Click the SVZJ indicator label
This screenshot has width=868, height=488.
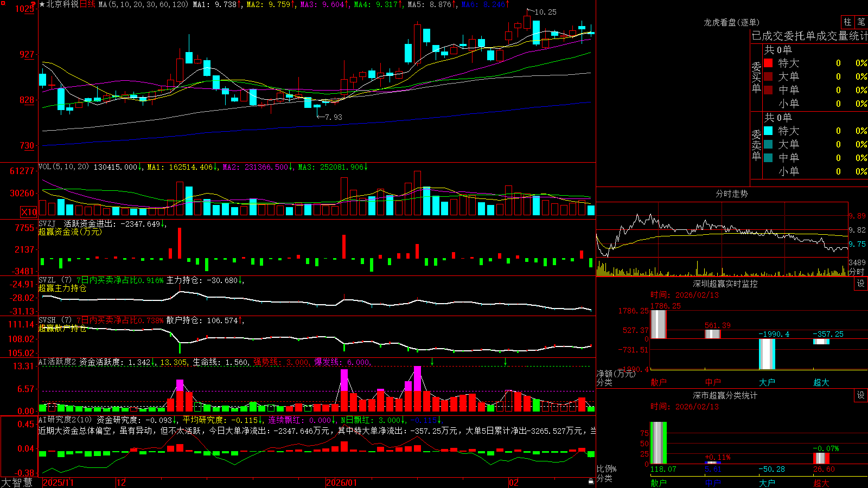point(47,223)
